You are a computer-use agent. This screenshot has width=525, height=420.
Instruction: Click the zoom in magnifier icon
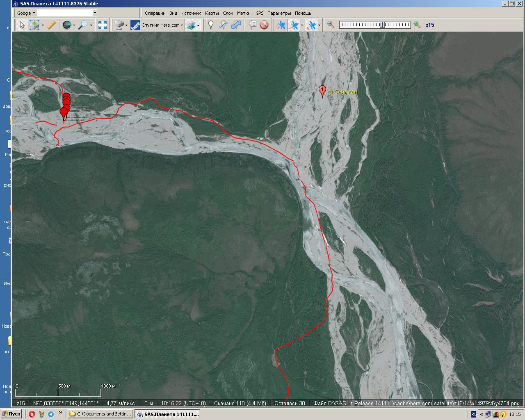[417, 25]
